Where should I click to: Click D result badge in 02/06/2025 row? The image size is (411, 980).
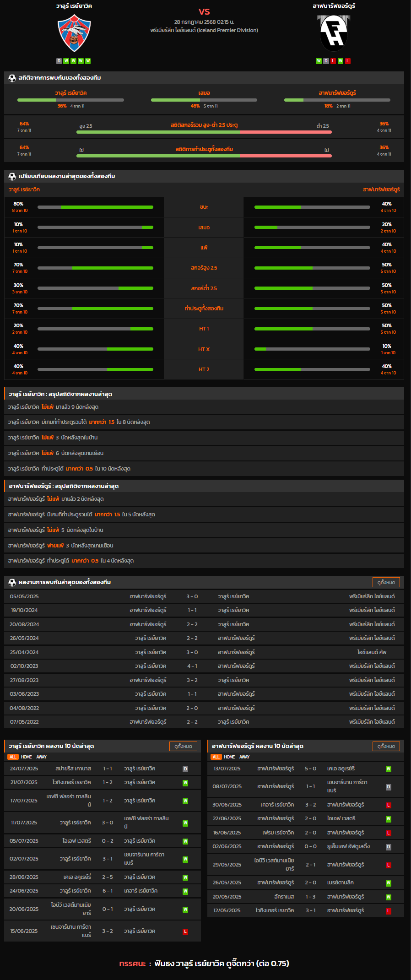(x=389, y=847)
